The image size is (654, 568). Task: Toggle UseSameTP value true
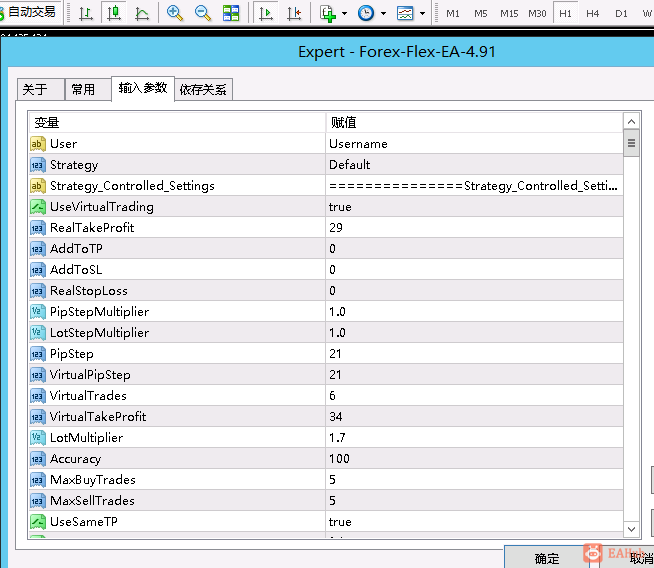click(474, 522)
